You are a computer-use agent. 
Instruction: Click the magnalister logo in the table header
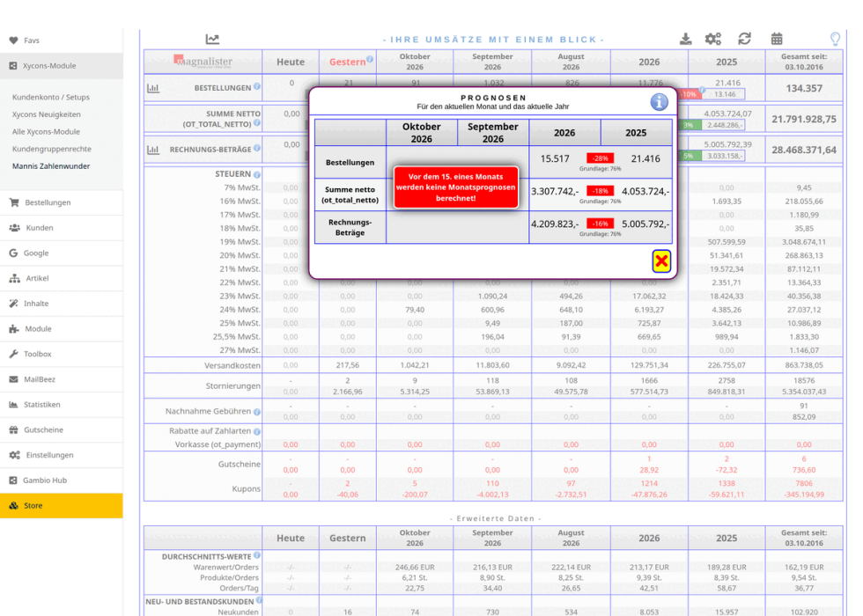[203, 61]
